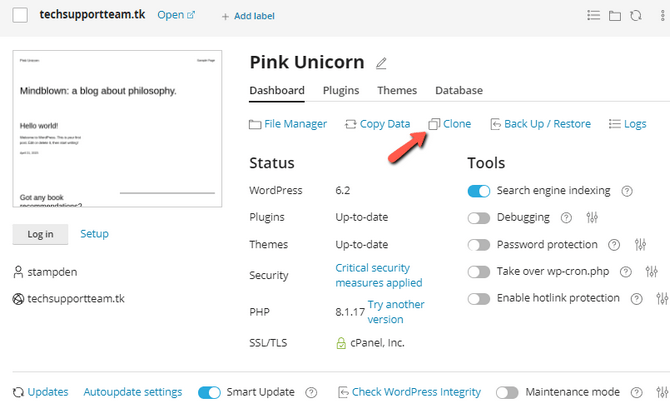
Task: Click the pencil icon beside Pink Unicorn
Action: [381, 64]
